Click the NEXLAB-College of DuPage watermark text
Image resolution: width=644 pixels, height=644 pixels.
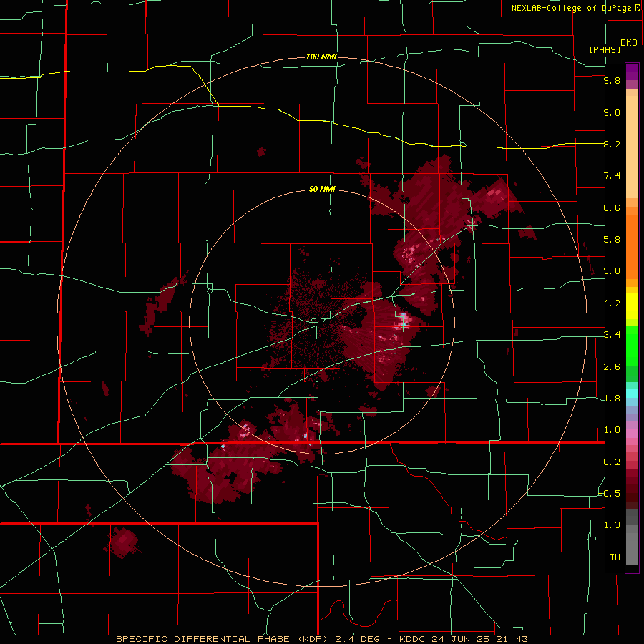click(576, 8)
